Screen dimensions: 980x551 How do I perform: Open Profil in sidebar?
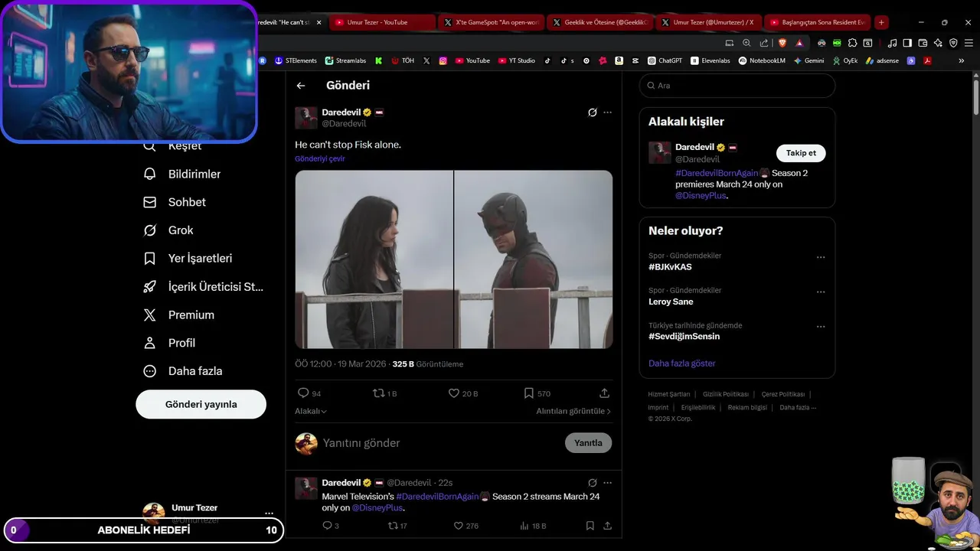point(169,343)
